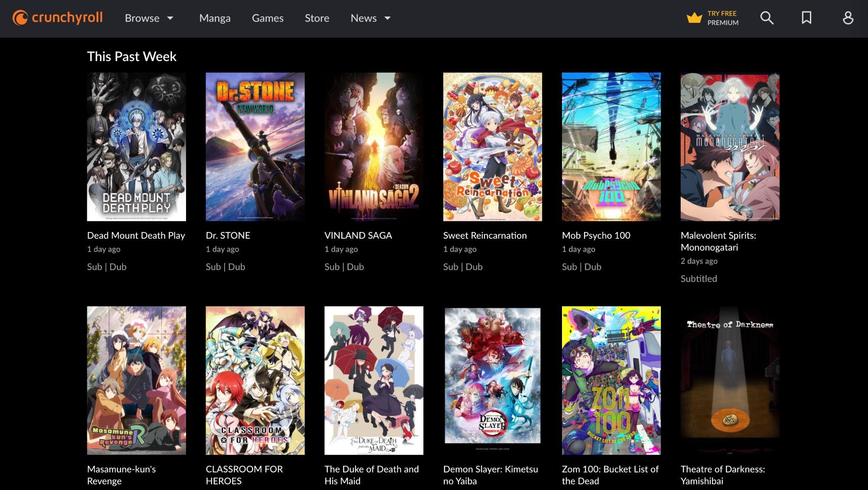
Task: Open Classroom for Heroes poster
Action: (255, 381)
